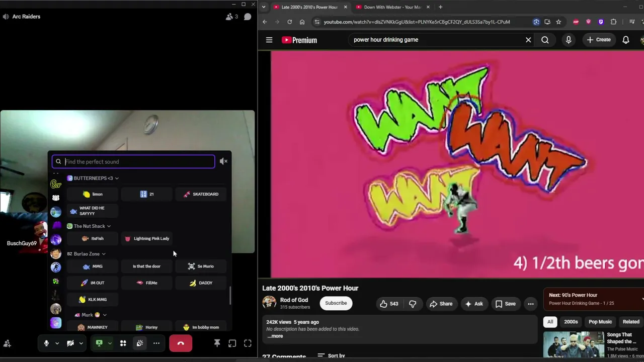The width and height of the screenshot is (644, 362).
Task: Bookmark this page with the star
Action: 558,22
